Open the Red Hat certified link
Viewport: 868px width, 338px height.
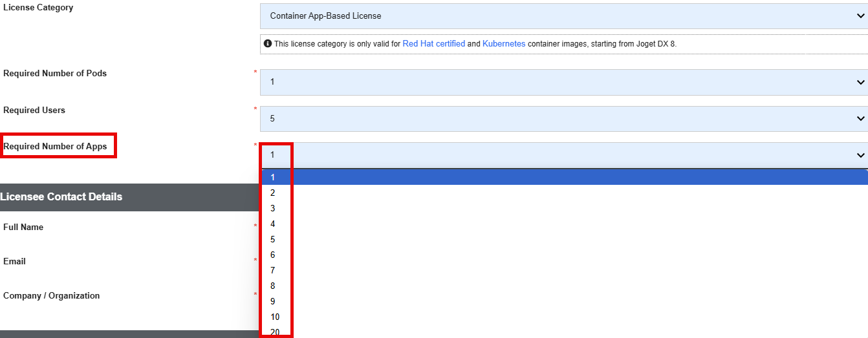coord(434,44)
